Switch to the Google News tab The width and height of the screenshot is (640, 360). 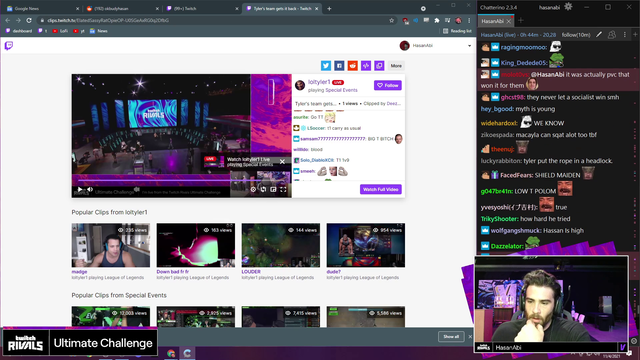[42, 9]
